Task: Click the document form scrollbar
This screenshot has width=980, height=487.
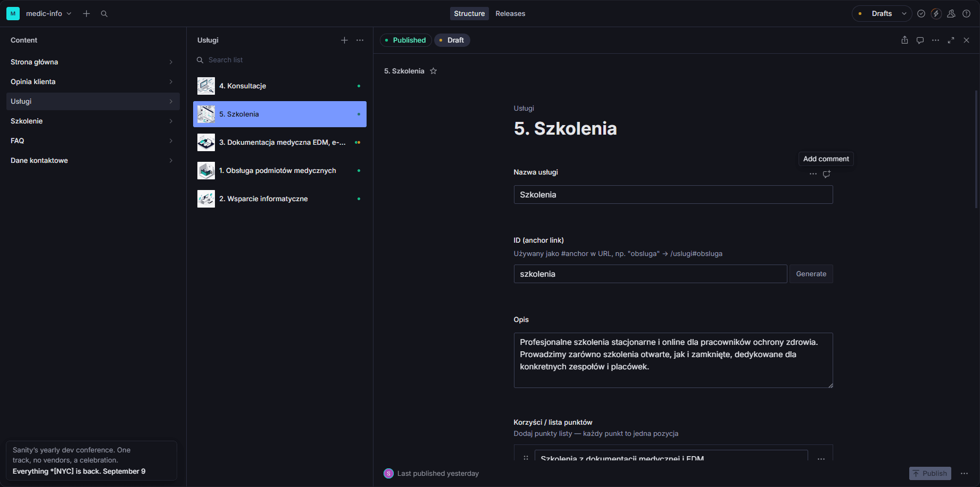Action: coord(976,149)
